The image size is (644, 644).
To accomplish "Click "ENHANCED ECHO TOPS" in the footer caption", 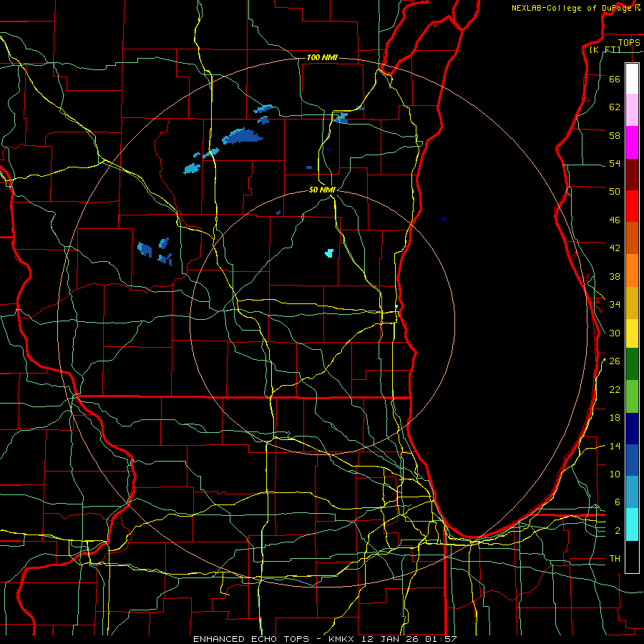I will point(251,639).
